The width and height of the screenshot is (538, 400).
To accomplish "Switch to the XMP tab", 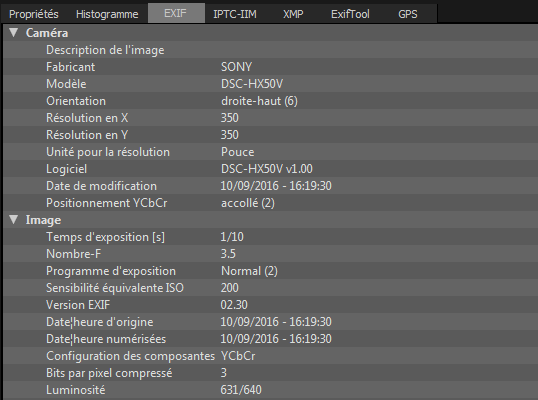I will click(293, 14).
